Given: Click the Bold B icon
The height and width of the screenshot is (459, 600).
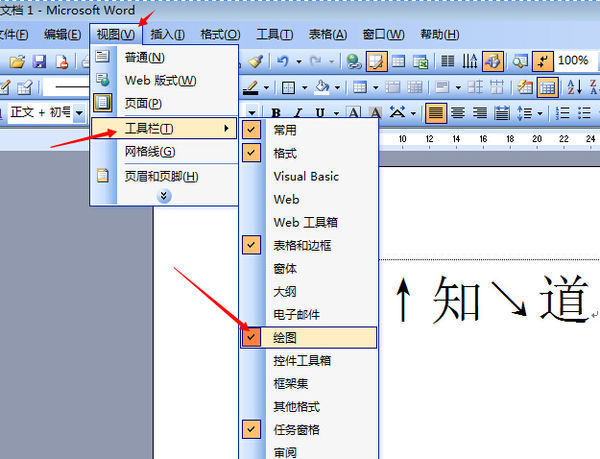Looking at the screenshot, I should [x=276, y=113].
